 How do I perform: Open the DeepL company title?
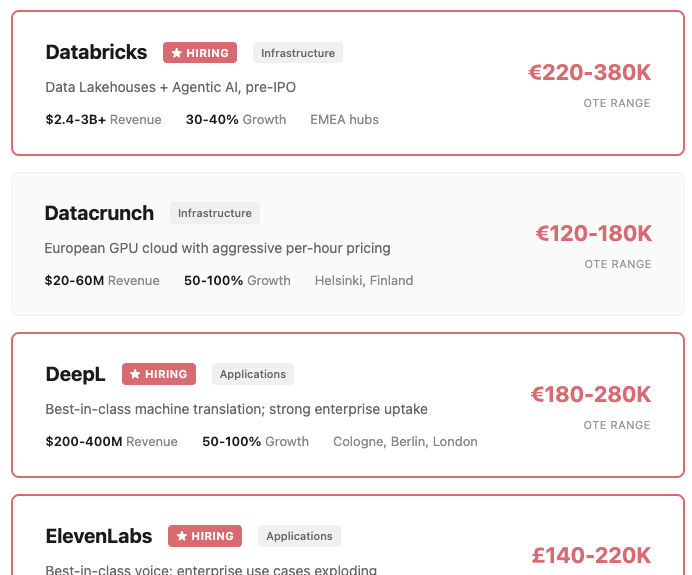tap(75, 375)
